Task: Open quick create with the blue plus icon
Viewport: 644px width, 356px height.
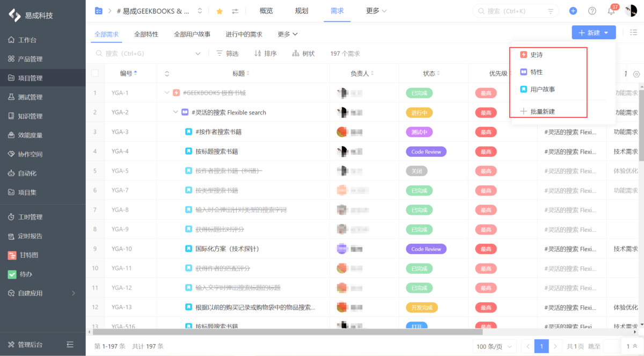Action: pos(572,11)
